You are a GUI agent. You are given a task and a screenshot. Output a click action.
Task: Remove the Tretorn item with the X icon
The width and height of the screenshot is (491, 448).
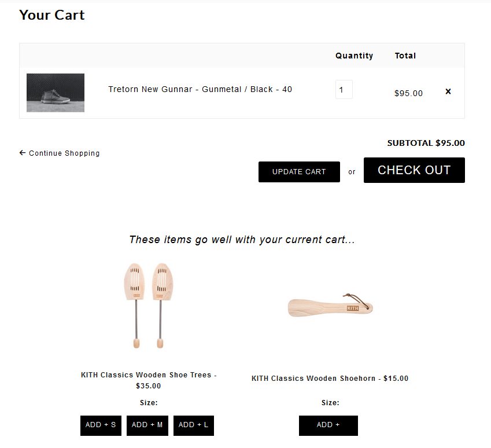click(448, 91)
